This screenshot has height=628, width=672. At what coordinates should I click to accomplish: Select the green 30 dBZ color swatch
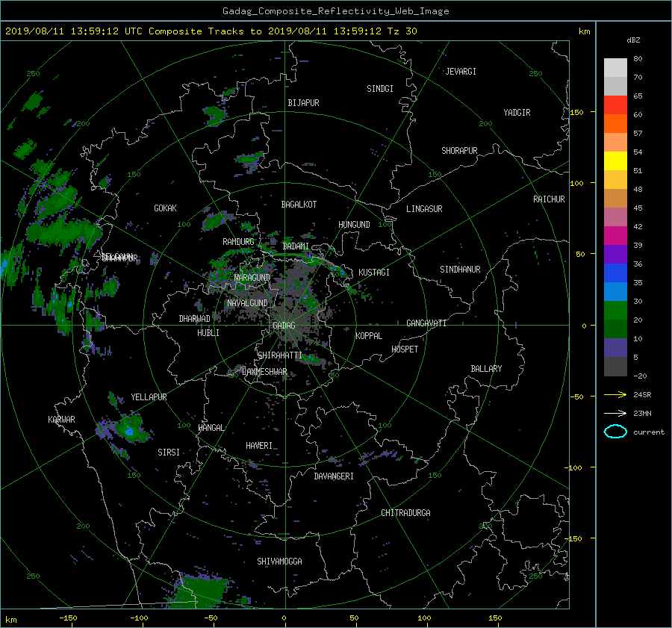point(615,311)
